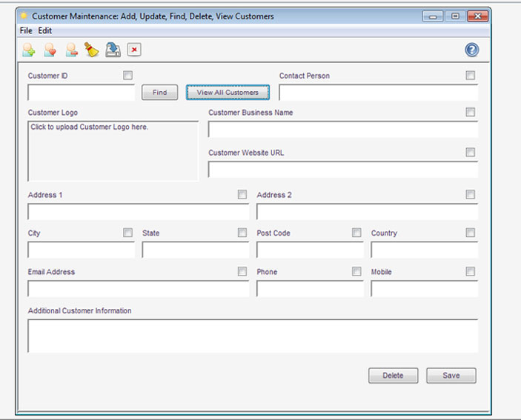521x420 pixels.
Task: Click the save disk toolbar icon
Action: 113,50
